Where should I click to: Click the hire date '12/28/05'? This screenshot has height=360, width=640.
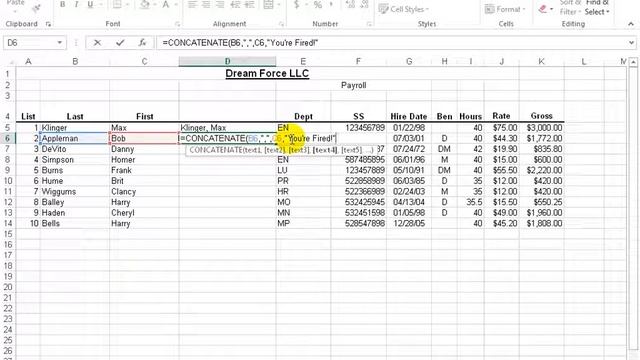[409, 223]
